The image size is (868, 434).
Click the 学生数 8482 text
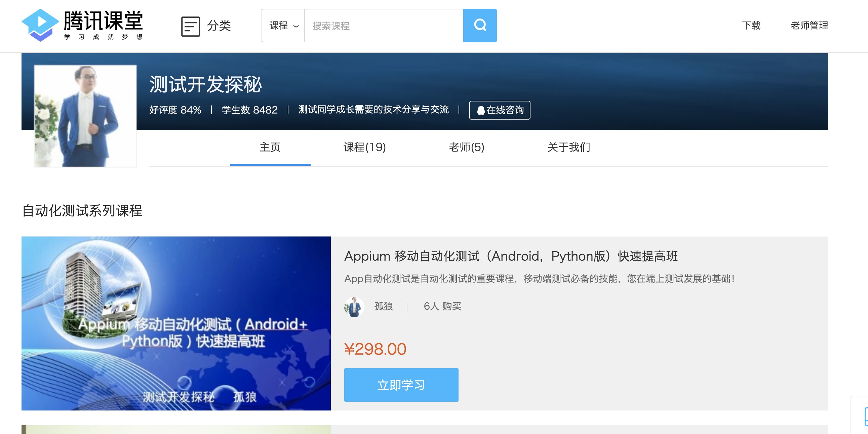point(250,110)
